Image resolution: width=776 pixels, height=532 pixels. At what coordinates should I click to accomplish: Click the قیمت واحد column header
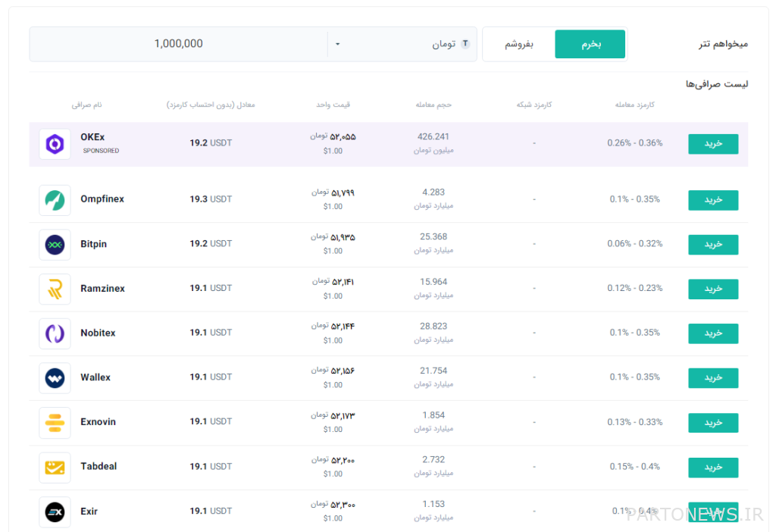pyautogui.click(x=333, y=105)
